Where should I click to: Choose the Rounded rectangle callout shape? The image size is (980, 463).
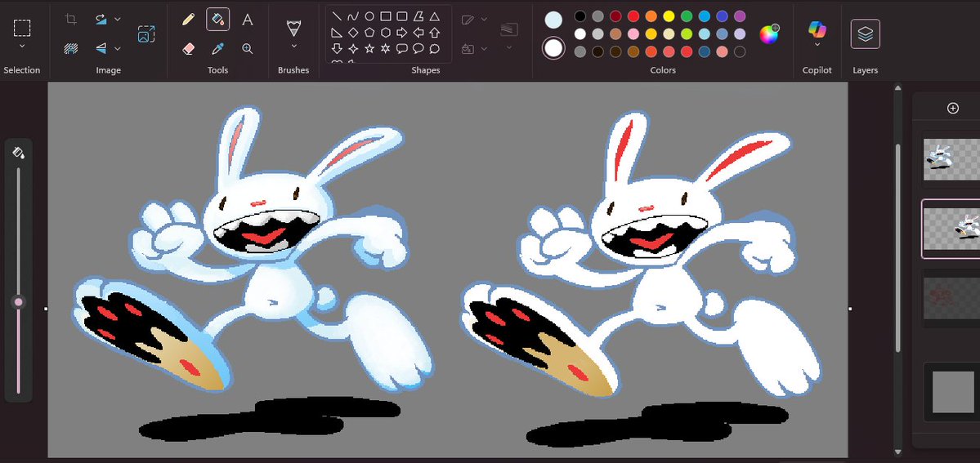tap(402, 49)
